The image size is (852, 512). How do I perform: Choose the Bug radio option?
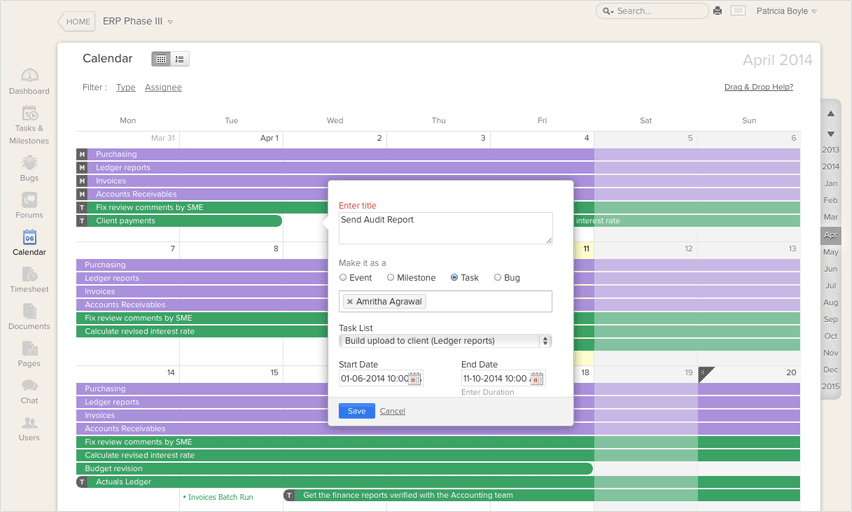(x=498, y=278)
